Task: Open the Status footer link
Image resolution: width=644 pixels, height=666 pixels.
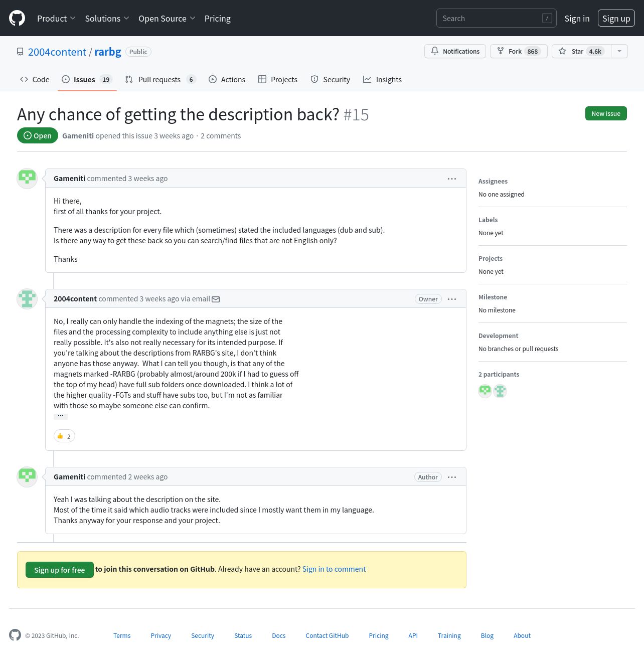Action: [x=243, y=635]
